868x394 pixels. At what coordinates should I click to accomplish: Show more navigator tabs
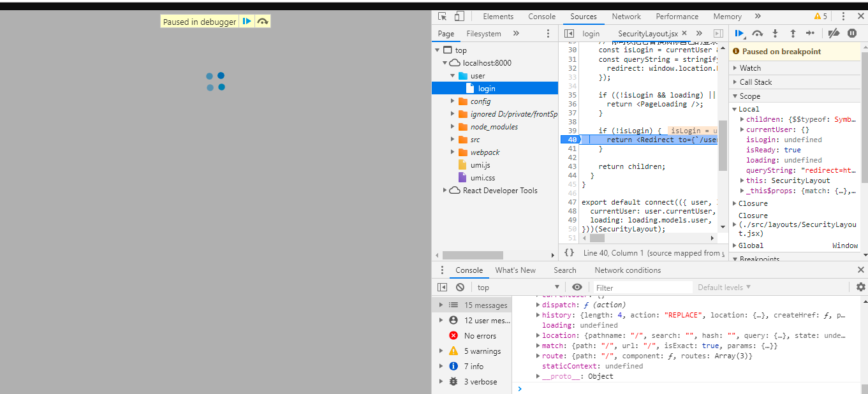[516, 34]
